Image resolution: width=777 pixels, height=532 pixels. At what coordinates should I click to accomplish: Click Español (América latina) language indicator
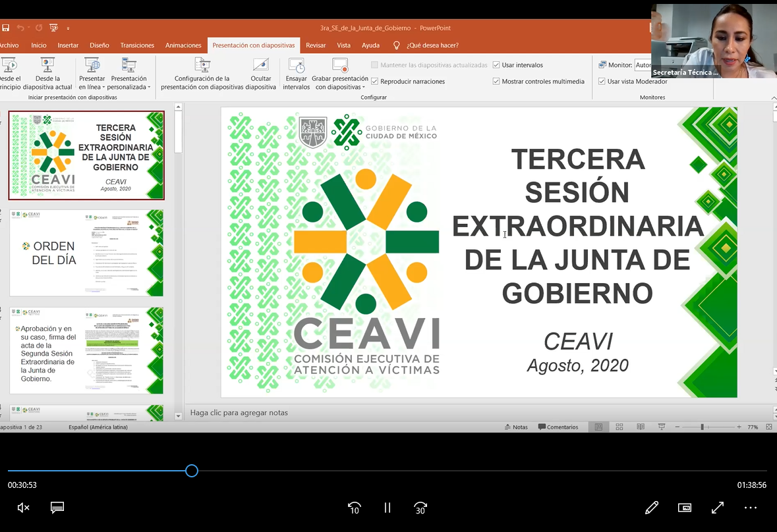coord(98,427)
